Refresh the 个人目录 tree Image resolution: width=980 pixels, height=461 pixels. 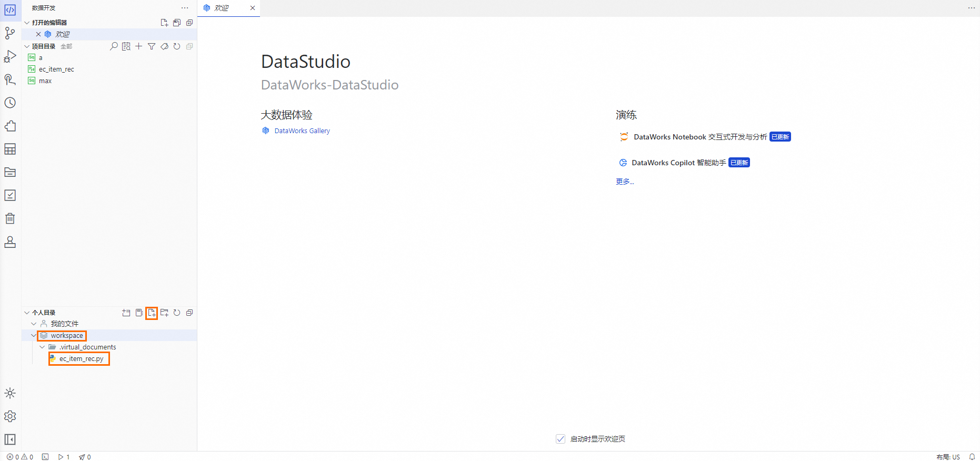coord(177,313)
